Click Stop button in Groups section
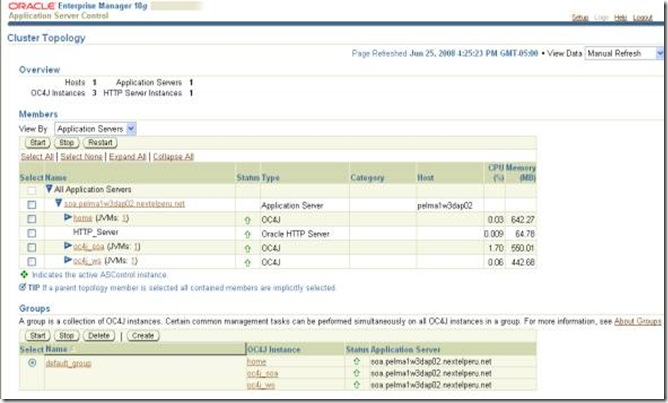Screen dimensions: 668x403 tap(66, 336)
